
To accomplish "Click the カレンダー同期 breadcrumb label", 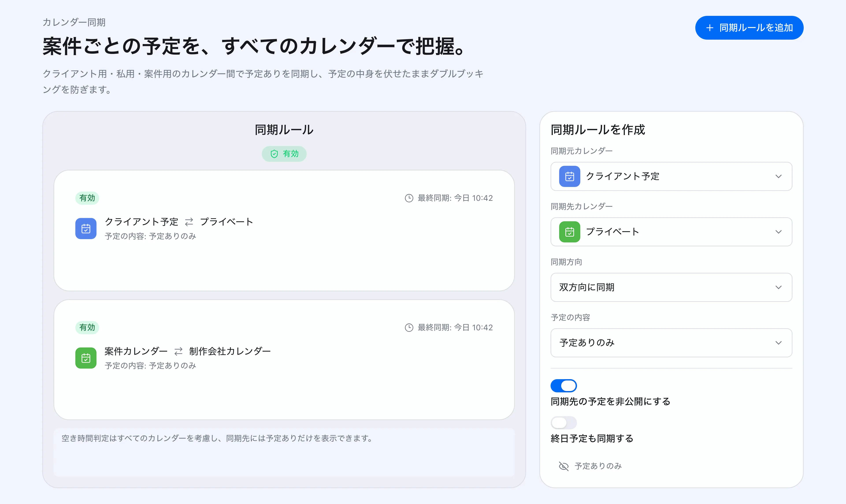I will click(74, 22).
